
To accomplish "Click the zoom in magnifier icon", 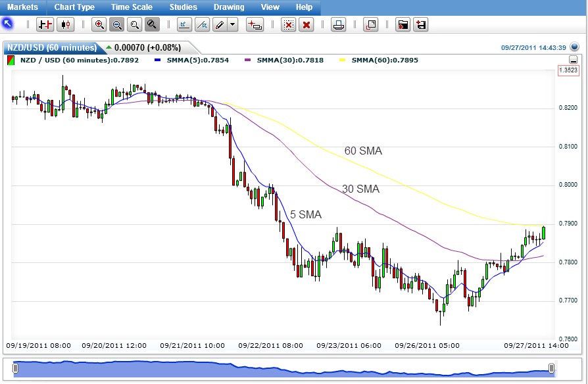I will point(99,25).
